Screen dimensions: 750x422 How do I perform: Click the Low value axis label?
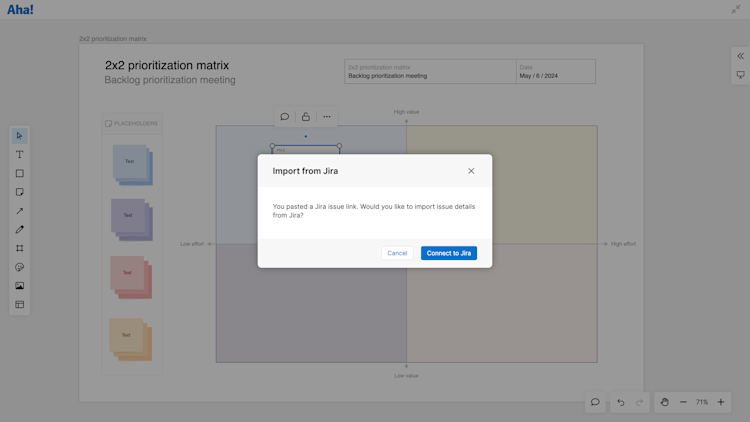coord(406,376)
